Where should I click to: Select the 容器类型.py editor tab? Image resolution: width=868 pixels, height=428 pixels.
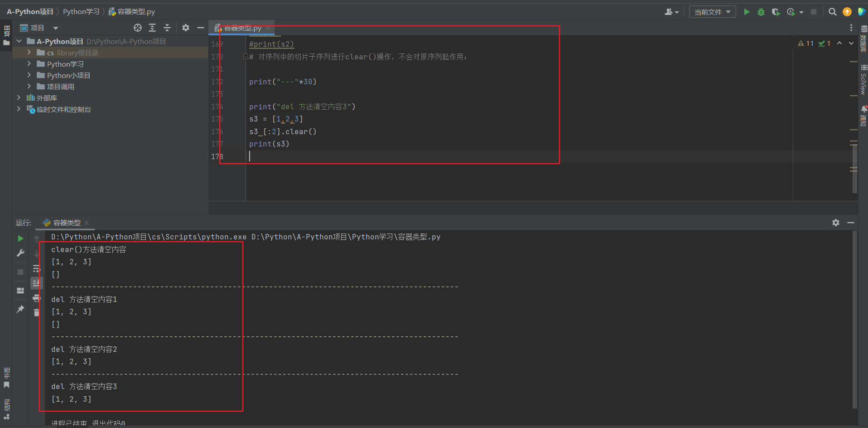(242, 28)
